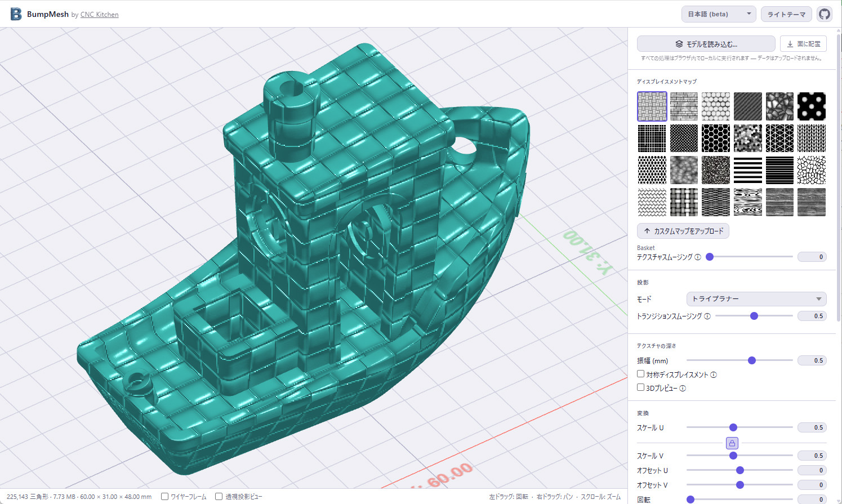Image resolution: width=842 pixels, height=504 pixels.
Task: Pick the zigzag wave pattern texture
Action: click(652, 202)
